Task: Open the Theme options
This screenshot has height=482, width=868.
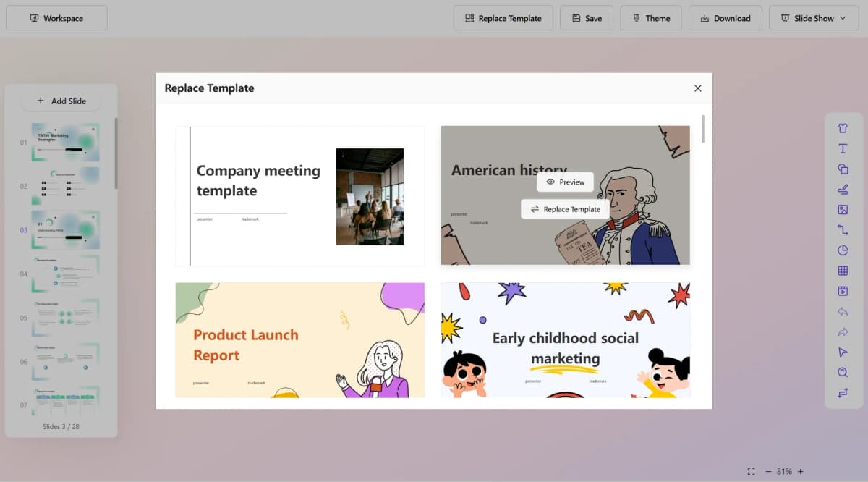Action: click(x=651, y=18)
